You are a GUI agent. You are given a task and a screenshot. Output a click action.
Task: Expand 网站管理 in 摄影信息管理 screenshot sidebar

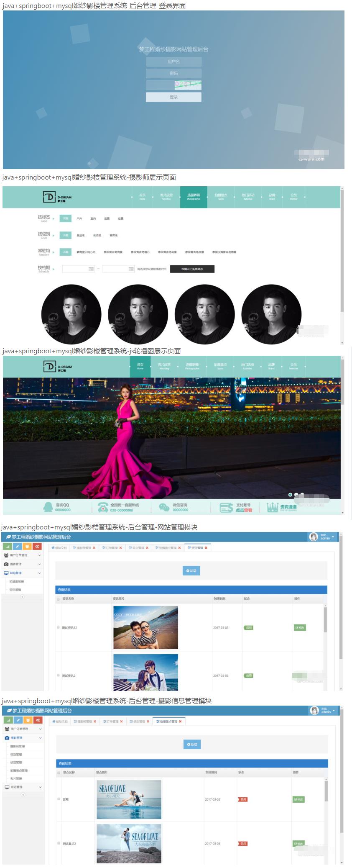click(23, 787)
